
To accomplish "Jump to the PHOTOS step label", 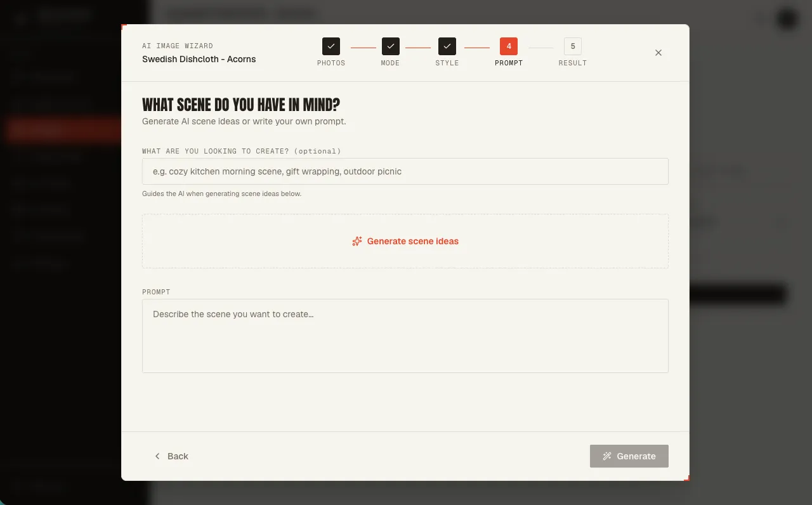I will [x=331, y=63].
